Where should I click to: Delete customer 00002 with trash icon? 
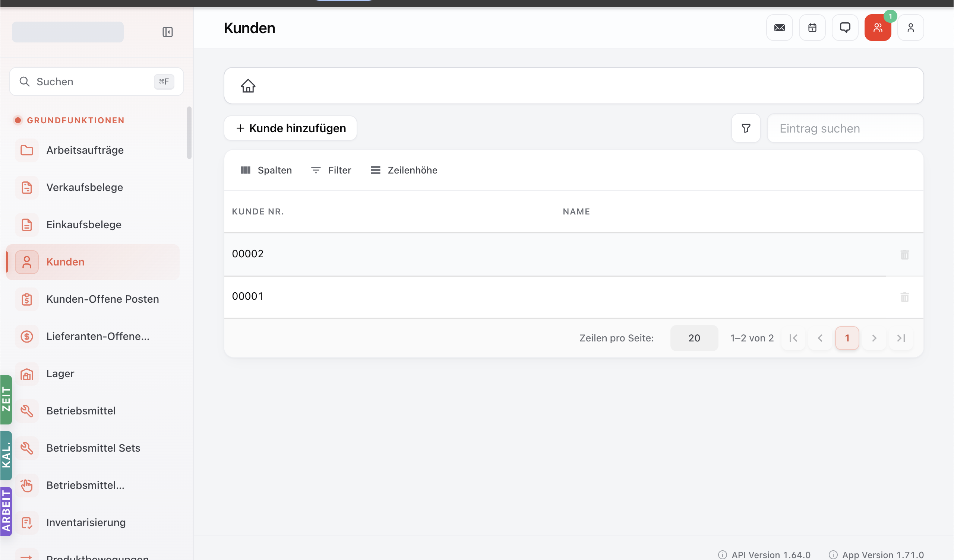coord(904,255)
